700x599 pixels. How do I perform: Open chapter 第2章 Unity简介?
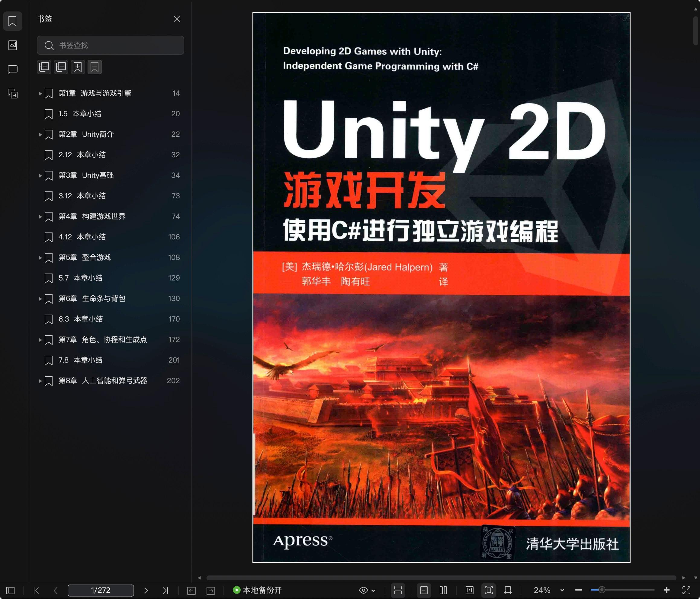[111, 134]
